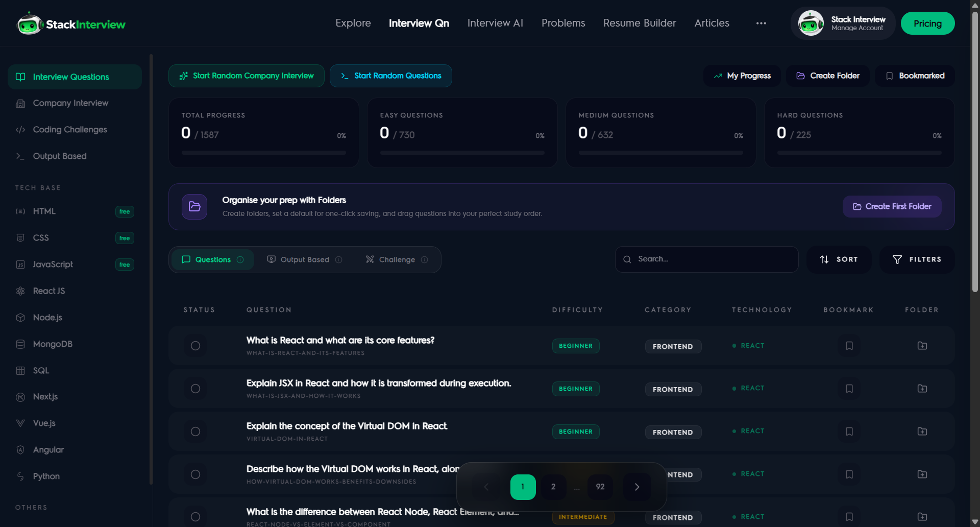The image size is (980, 527).
Task: Select HTML in Tech Base list
Action: tap(75, 211)
